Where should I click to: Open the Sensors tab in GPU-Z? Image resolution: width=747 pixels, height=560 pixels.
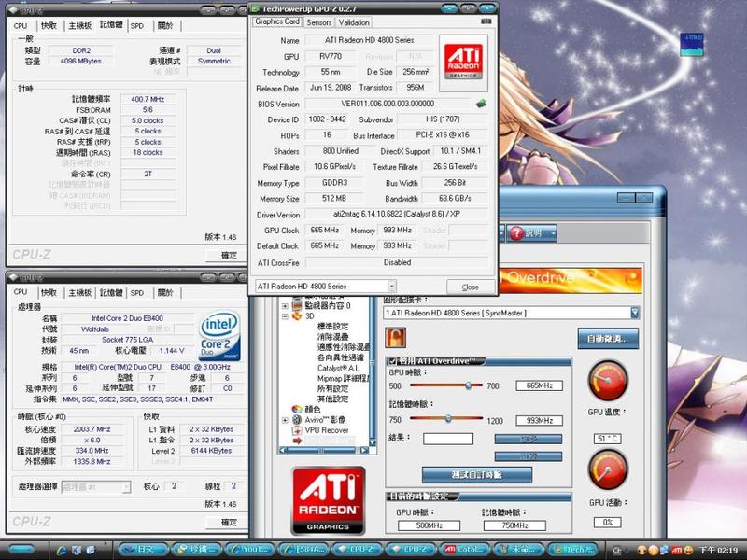[318, 22]
